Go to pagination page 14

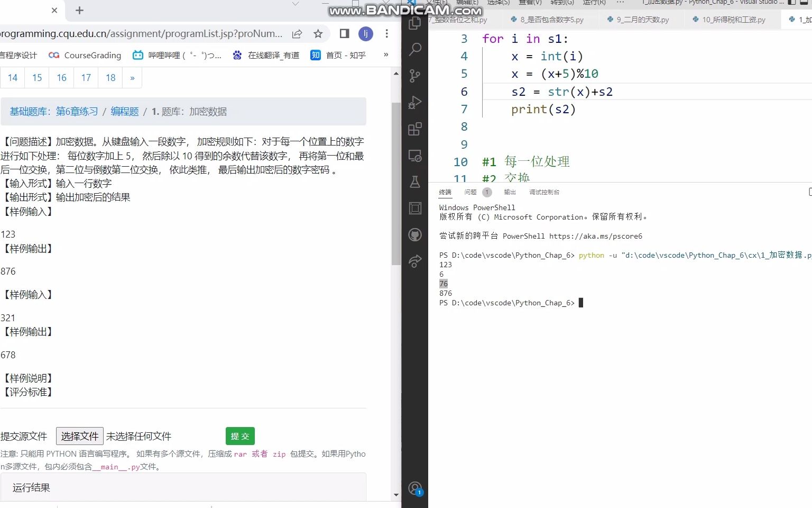[x=13, y=78]
